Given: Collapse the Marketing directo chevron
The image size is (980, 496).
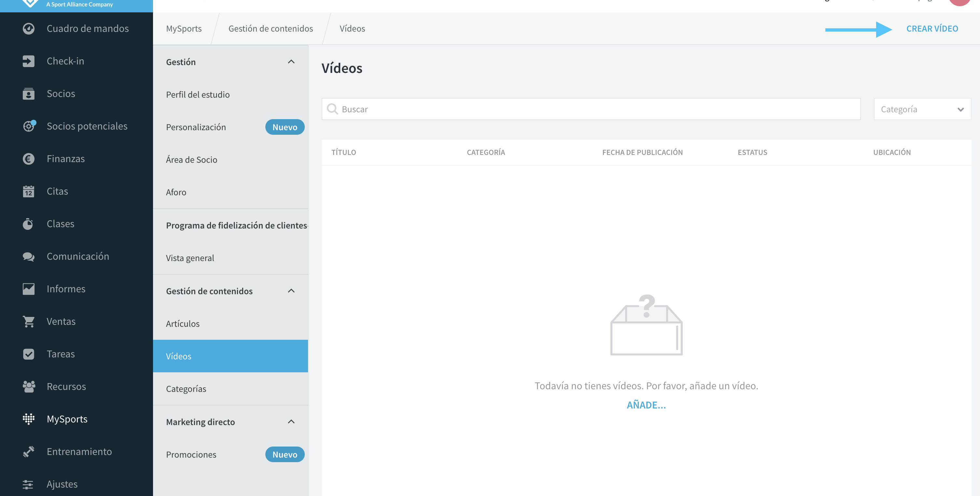Looking at the screenshot, I should (291, 421).
